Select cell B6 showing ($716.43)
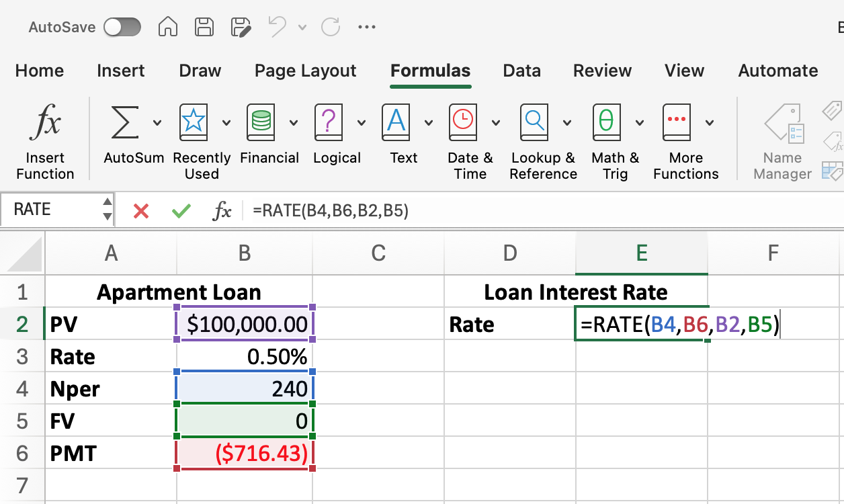This screenshot has width=844, height=504. 245,454
